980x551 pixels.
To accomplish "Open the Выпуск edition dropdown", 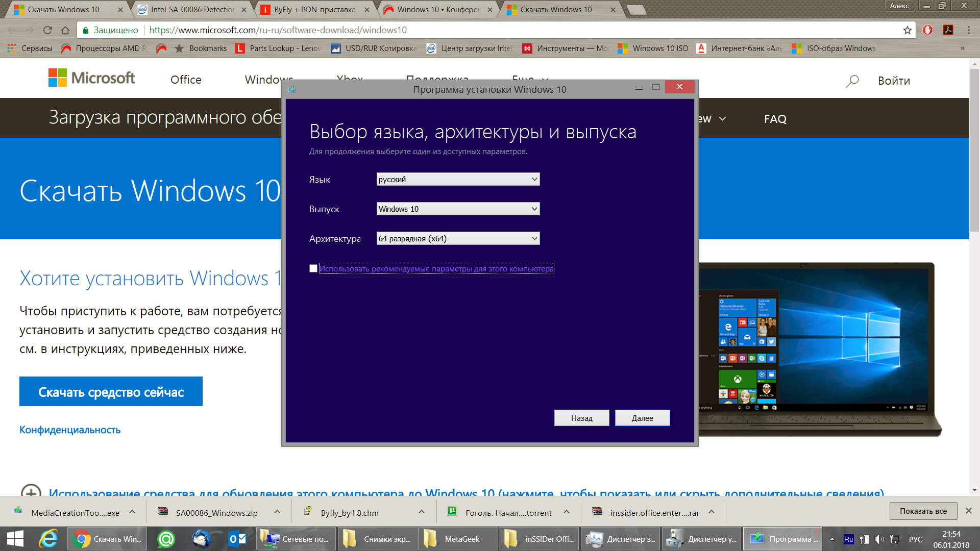I will tap(458, 209).
